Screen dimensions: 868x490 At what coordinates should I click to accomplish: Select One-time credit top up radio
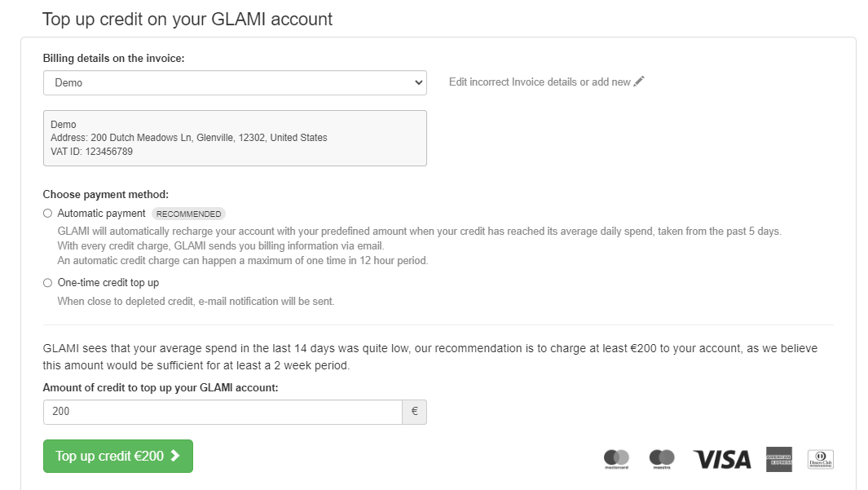tap(47, 283)
